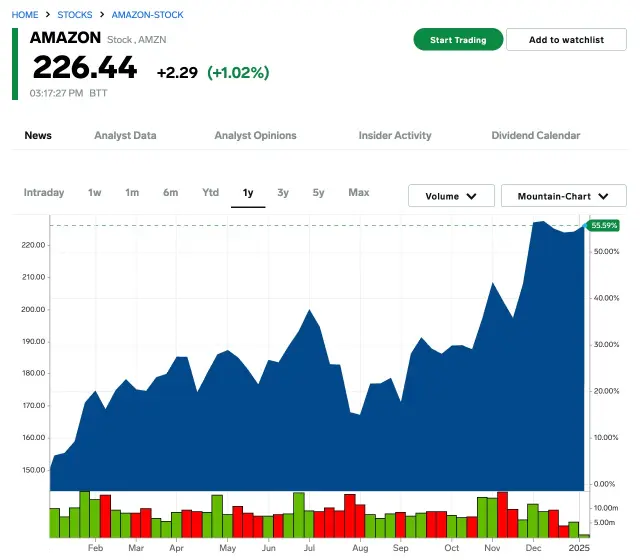This screenshot has width=640, height=560.
Task: Click Add to watchlist button
Action: point(566,39)
